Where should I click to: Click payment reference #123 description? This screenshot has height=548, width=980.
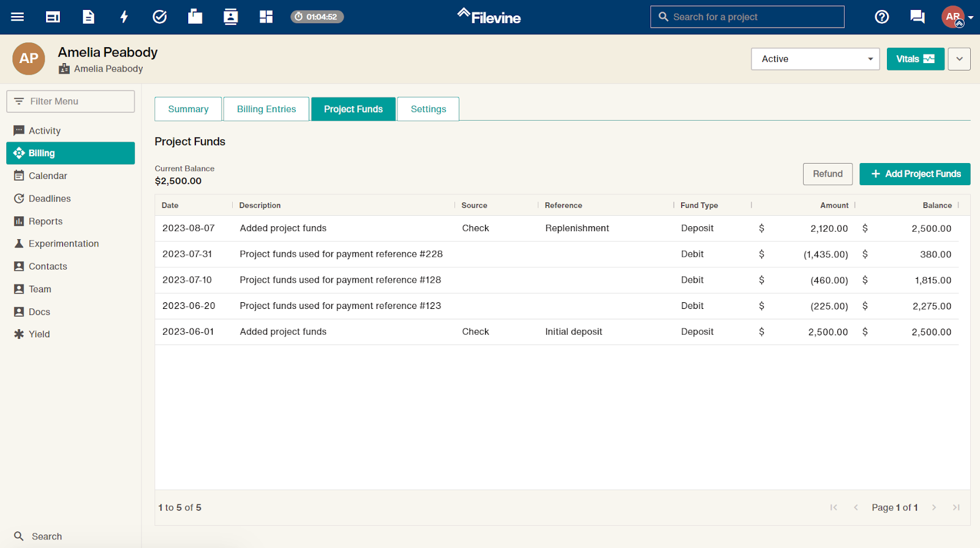click(341, 305)
